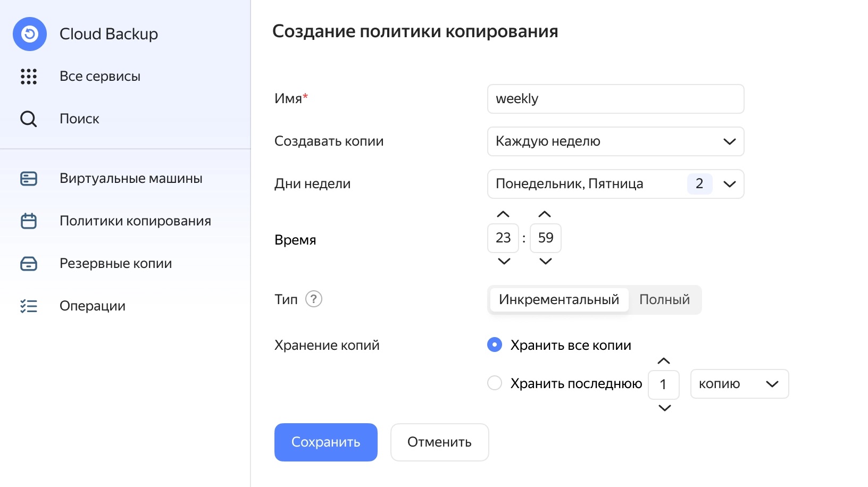
Task: Click the Резервные копии drive icon
Action: (29, 264)
